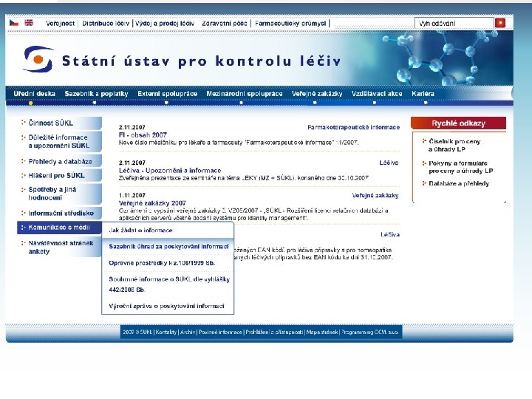532x399 pixels.
Task: Open Mezinárodní spolupráce tab
Action: coord(245,94)
